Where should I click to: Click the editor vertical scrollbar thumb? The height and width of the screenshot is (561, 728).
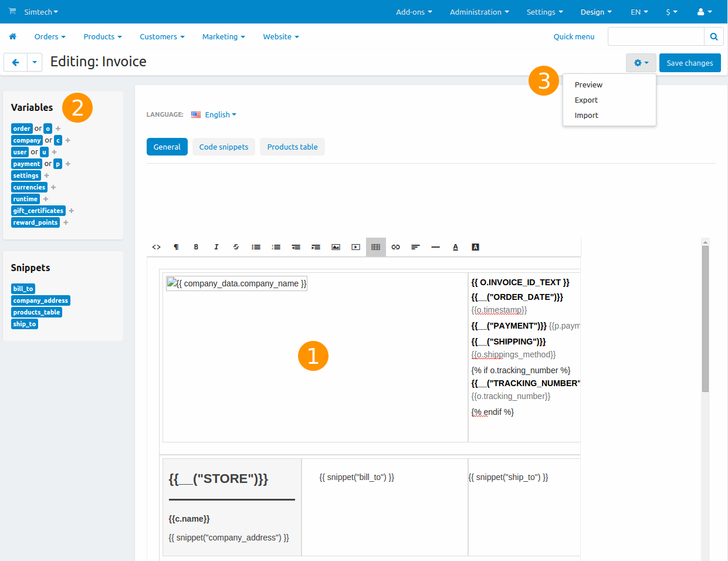[705, 319]
